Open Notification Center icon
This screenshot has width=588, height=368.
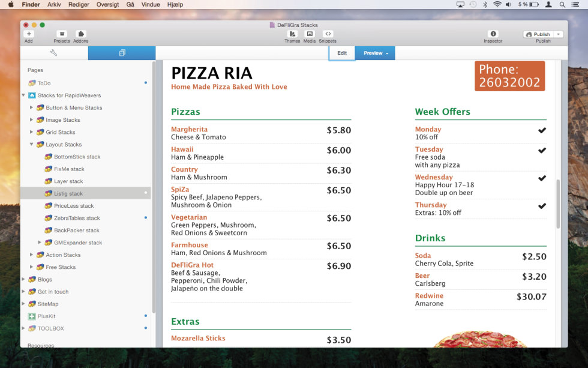575,4
